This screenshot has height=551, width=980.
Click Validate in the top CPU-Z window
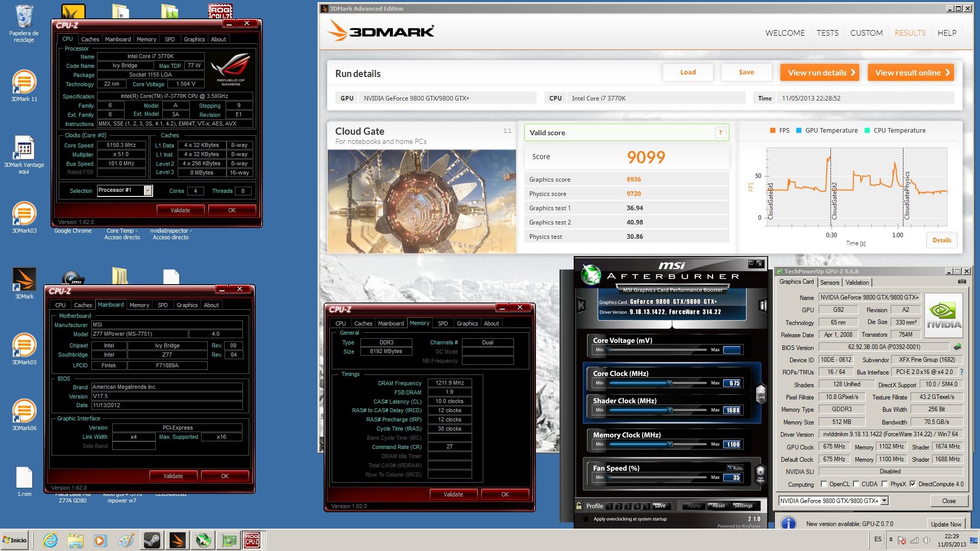[180, 210]
